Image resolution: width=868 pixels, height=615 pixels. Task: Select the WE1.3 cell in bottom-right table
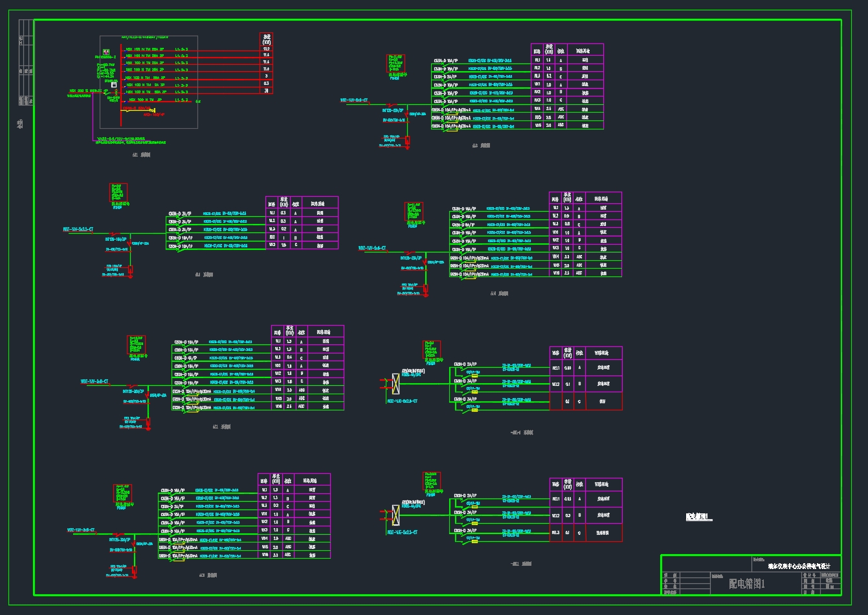coord(555,533)
